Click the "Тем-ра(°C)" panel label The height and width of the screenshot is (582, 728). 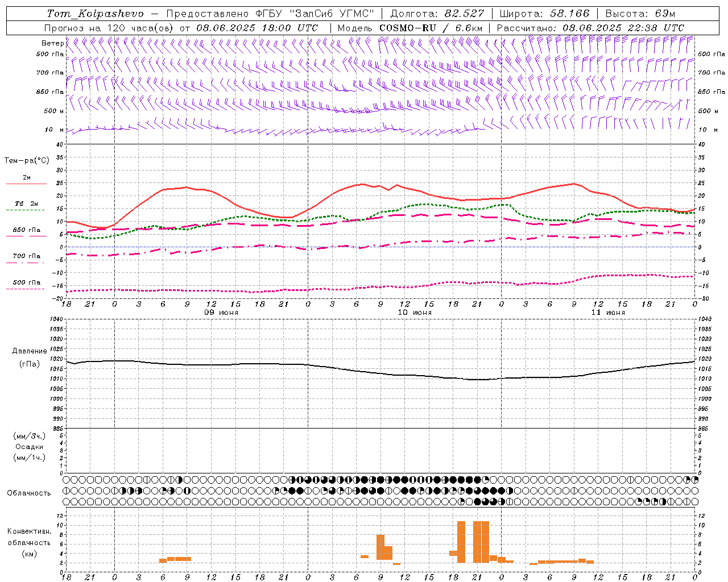(27, 161)
